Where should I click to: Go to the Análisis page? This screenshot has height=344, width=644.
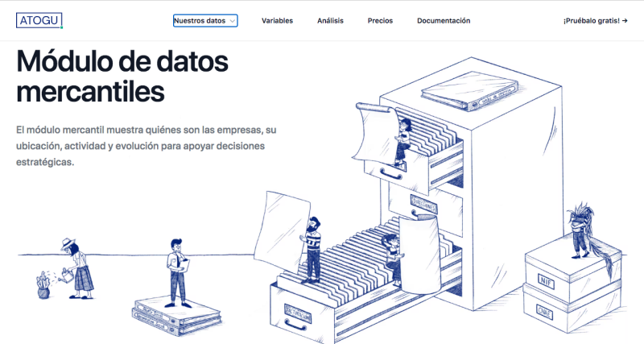(x=330, y=21)
